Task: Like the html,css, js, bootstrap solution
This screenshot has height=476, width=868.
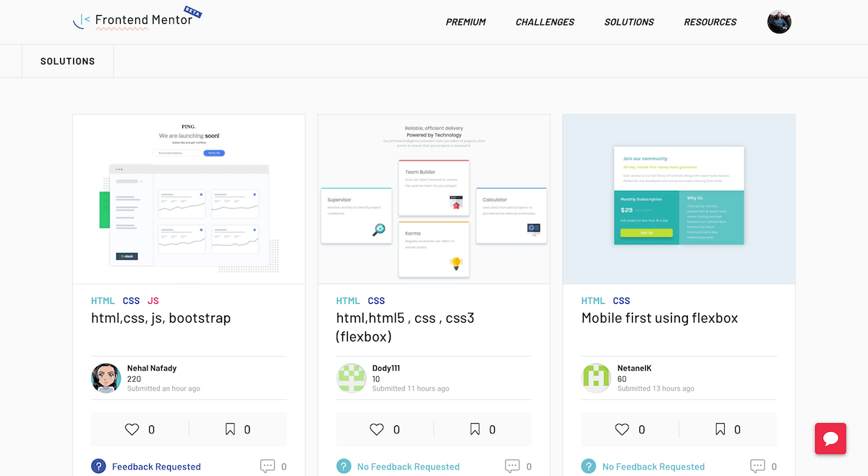Action: pos(134,429)
